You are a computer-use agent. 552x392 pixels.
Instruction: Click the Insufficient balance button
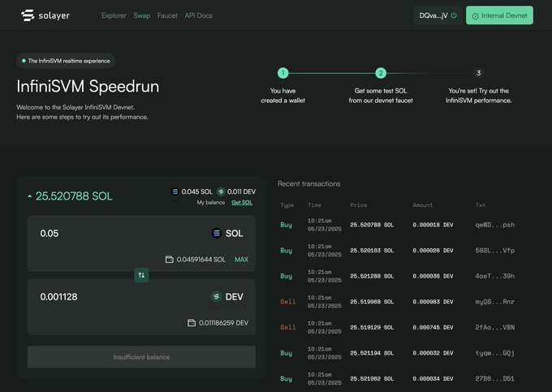142,357
